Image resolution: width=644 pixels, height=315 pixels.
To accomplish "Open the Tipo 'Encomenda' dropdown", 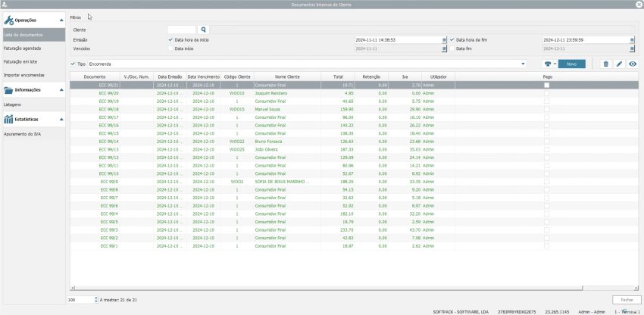I will click(x=523, y=64).
